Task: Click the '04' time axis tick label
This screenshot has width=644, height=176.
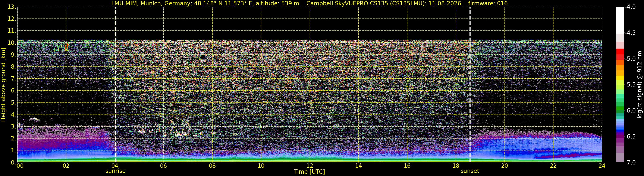Action: tap(115, 166)
